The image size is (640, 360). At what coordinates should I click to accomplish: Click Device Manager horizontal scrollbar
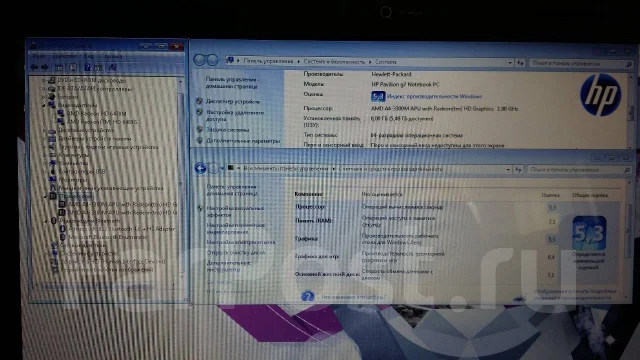[x=106, y=287]
